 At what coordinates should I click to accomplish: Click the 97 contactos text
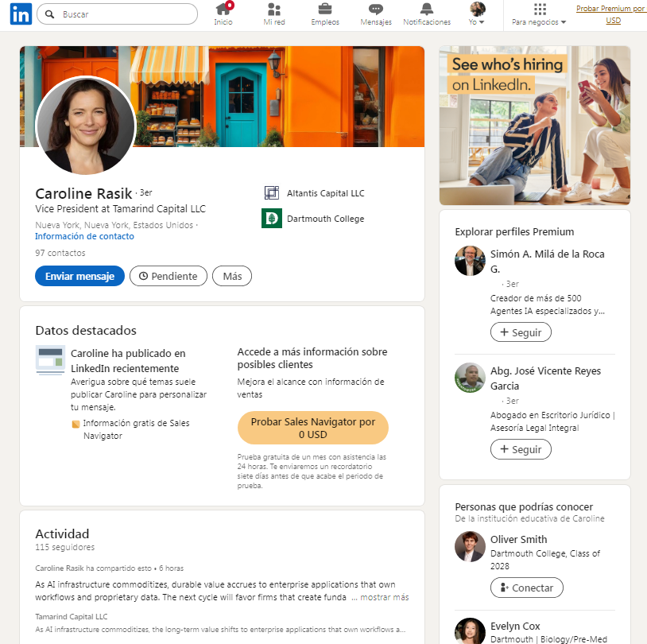coord(60,253)
